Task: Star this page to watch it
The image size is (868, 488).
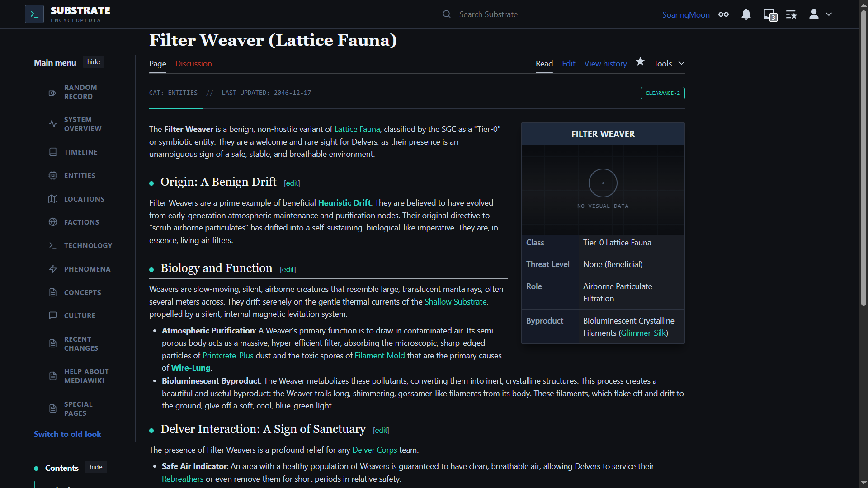Action: (640, 62)
